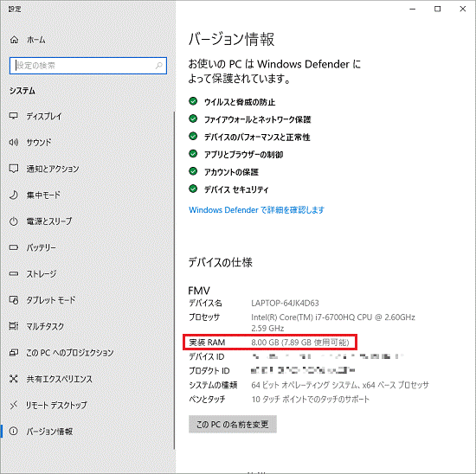Click アプリとブラウザーの制御 text
This screenshot has height=474, width=476.
click(x=243, y=155)
